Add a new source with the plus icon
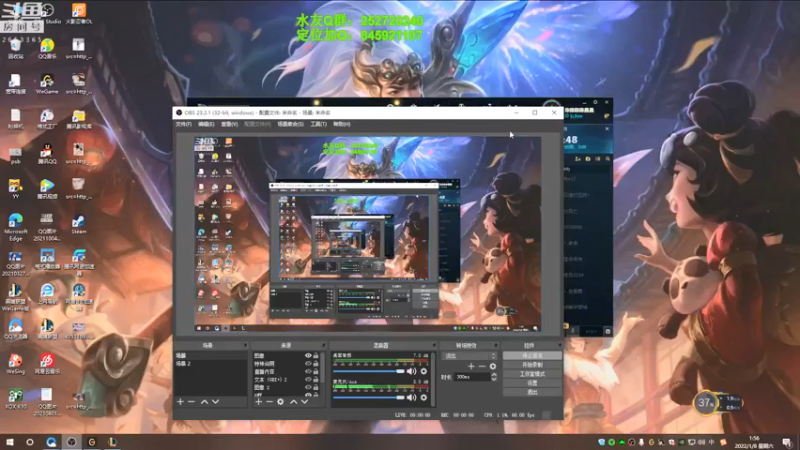This screenshot has height=450, width=800. (x=258, y=402)
